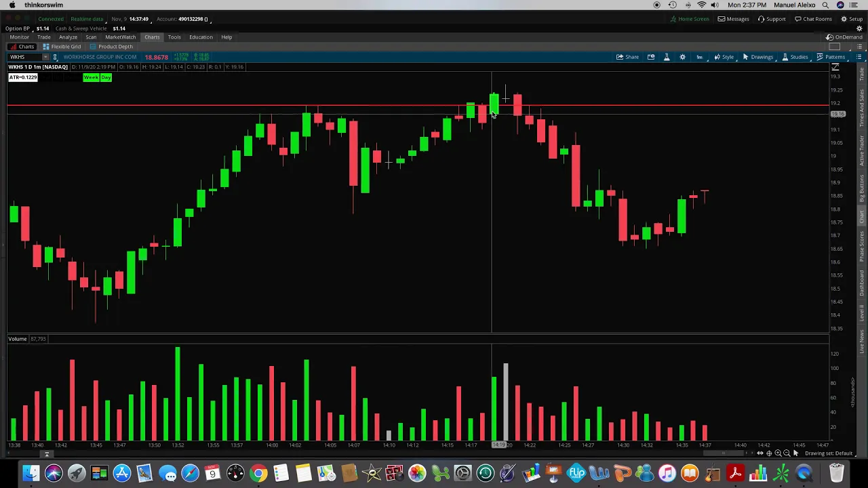Open the Studies menu
The height and width of the screenshot is (488, 868).
795,57
